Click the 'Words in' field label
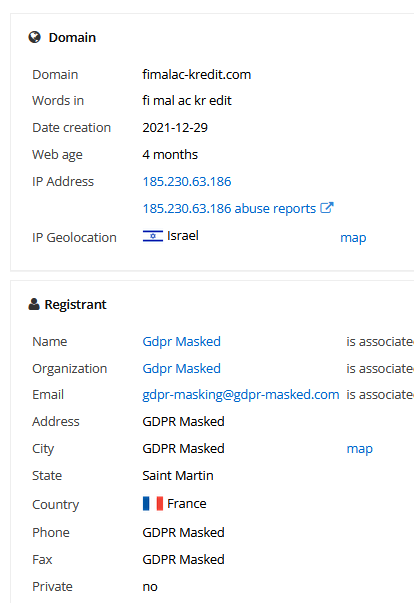The width and height of the screenshot is (414, 603). (58, 101)
